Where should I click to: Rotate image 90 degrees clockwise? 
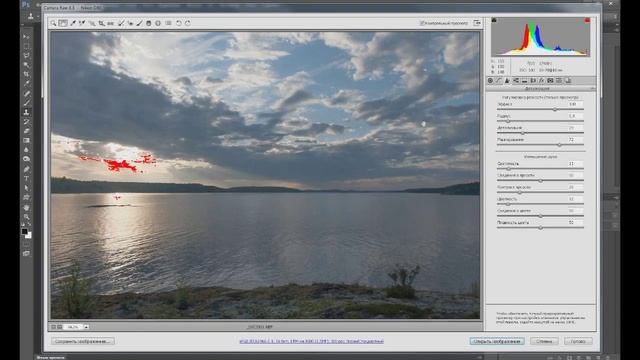(x=188, y=23)
